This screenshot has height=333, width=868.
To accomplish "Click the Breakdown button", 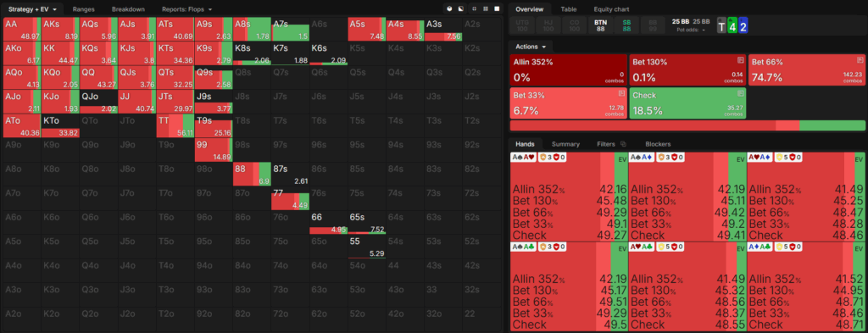I will click(x=129, y=8).
